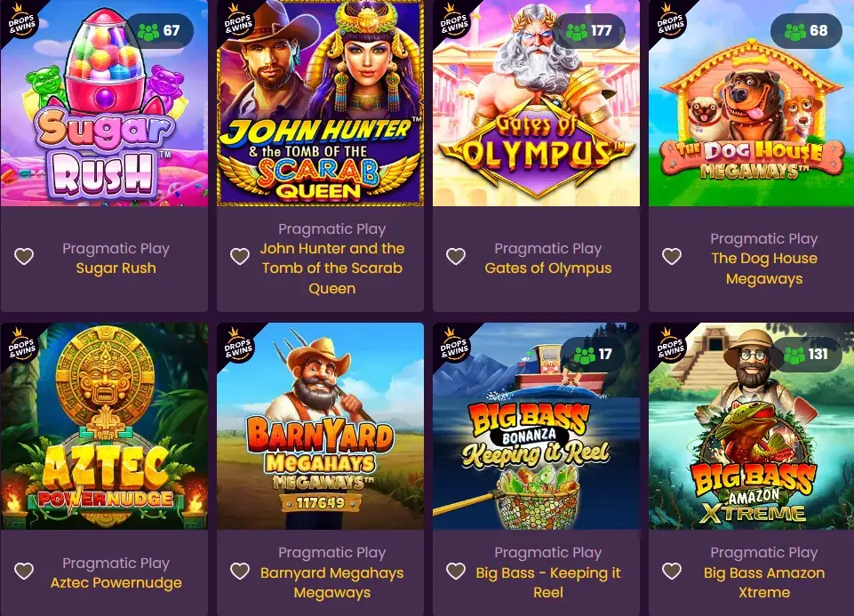This screenshot has height=616, width=854.
Task: Click heart icon beside Aztec Powernudge
Action: coord(24,571)
